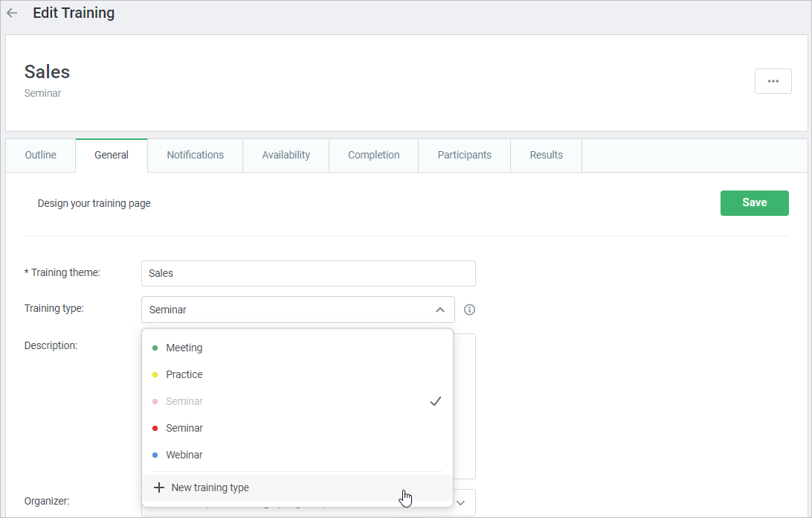This screenshot has width=812, height=518.
Task: Open the Completion tab
Action: click(373, 155)
